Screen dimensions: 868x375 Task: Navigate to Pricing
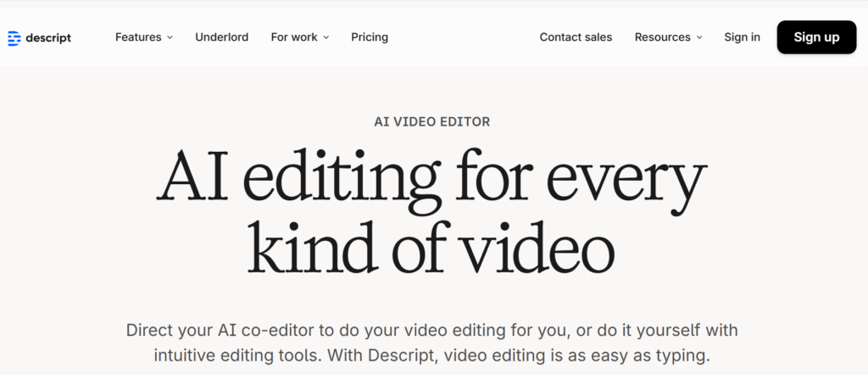coord(370,37)
